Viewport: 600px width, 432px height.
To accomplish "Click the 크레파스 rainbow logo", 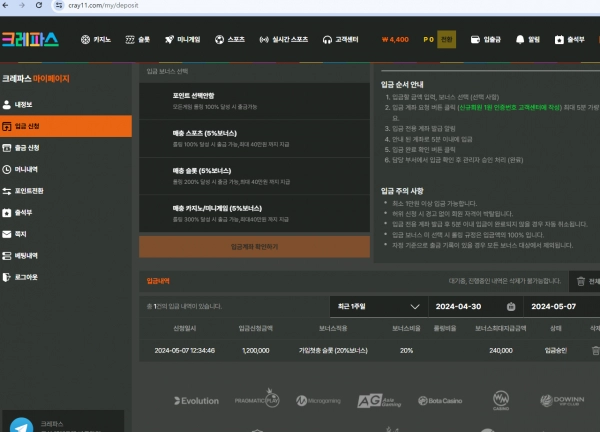I will click(x=30, y=39).
